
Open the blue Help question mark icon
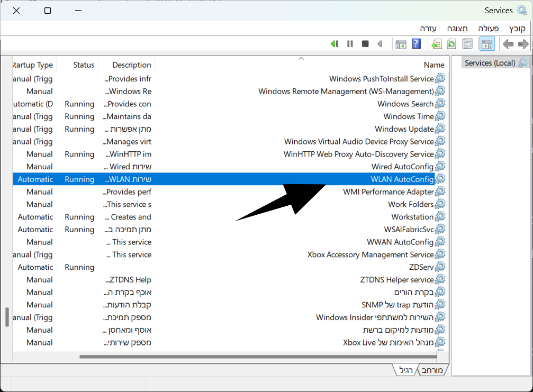click(x=417, y=44)
